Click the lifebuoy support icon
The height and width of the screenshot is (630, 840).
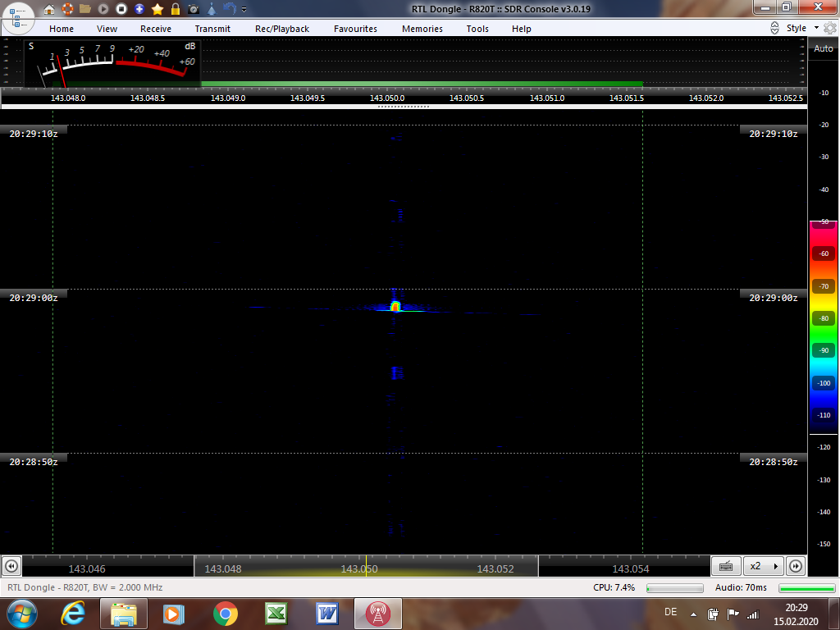[67, 9]
